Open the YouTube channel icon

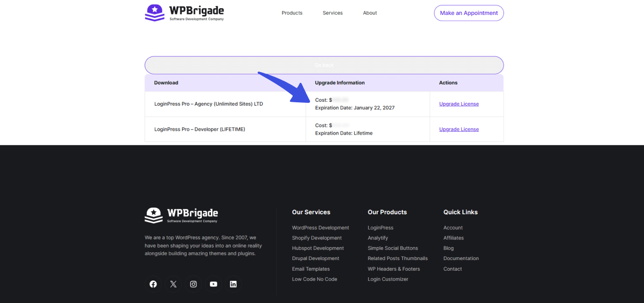213,284
